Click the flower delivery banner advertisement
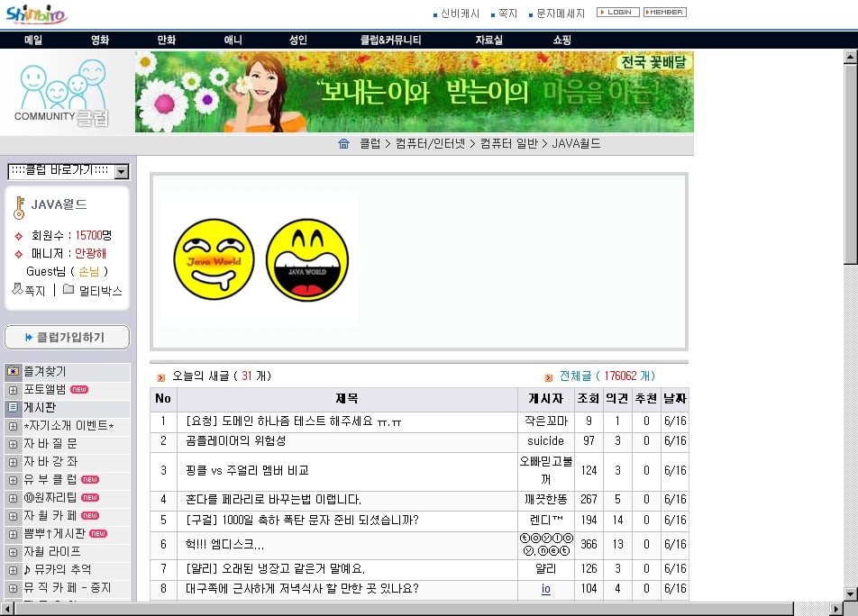This screenshot has height=616, width=858. (415, 92)
